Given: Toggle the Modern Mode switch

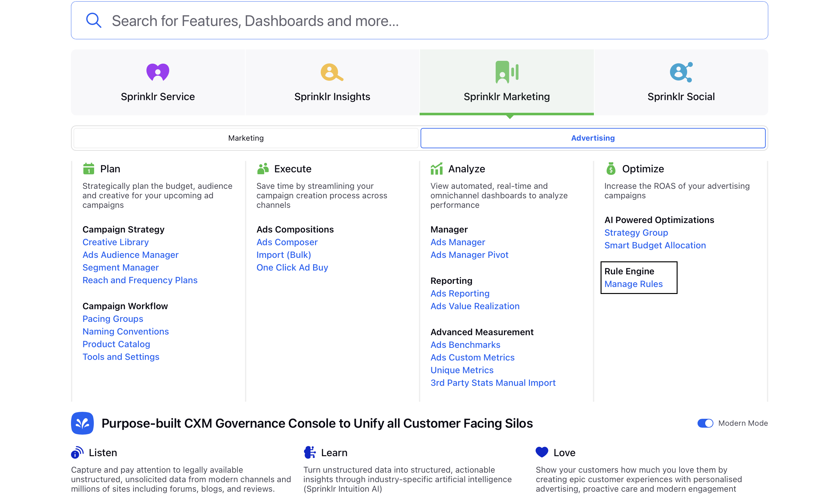Looking at the screenshot, I should point(705,423).
